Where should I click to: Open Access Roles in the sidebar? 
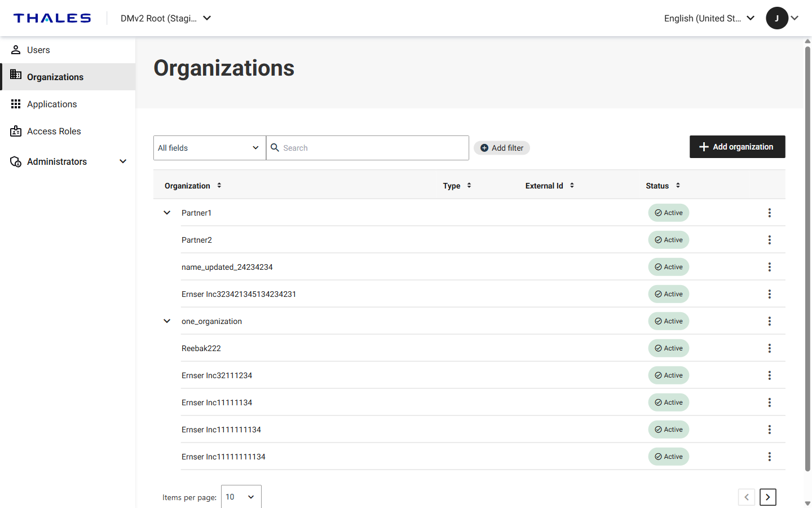tap(68, 131)
